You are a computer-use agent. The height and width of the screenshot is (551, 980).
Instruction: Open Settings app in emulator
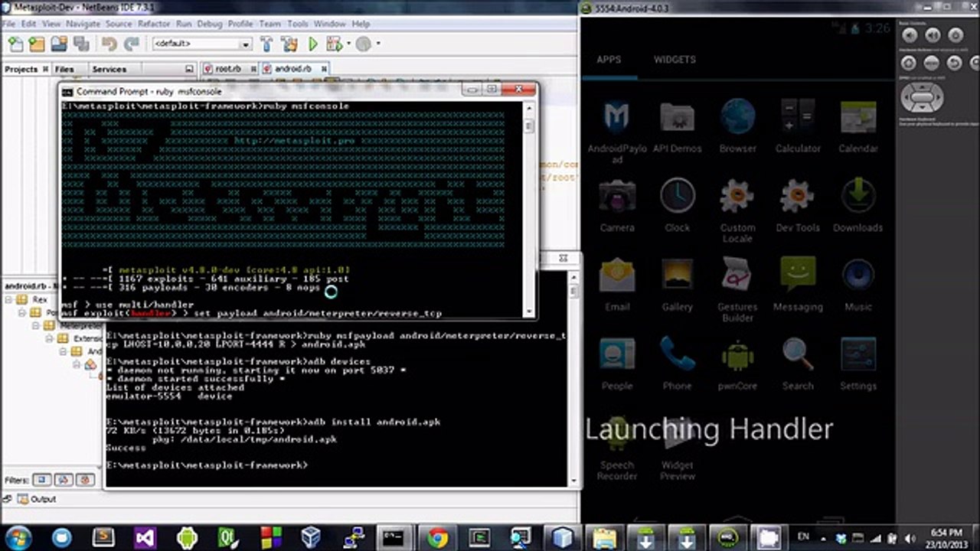(x=858, y=364)
